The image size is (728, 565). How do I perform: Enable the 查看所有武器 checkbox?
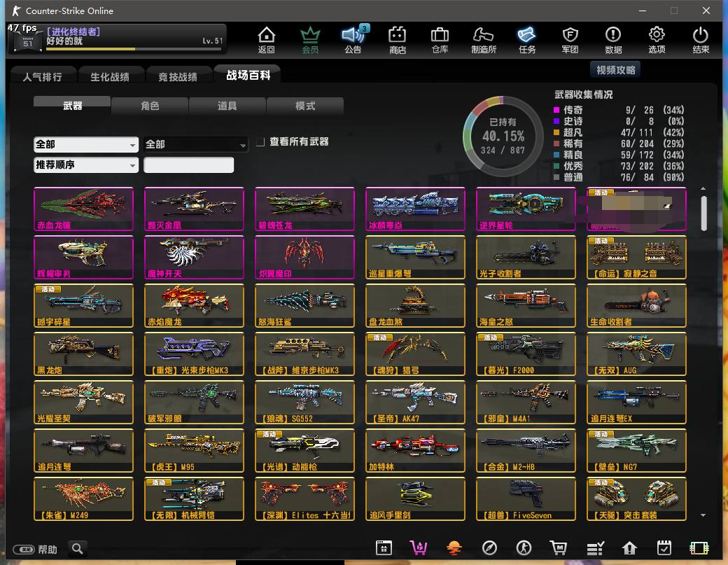click(260, 142)
